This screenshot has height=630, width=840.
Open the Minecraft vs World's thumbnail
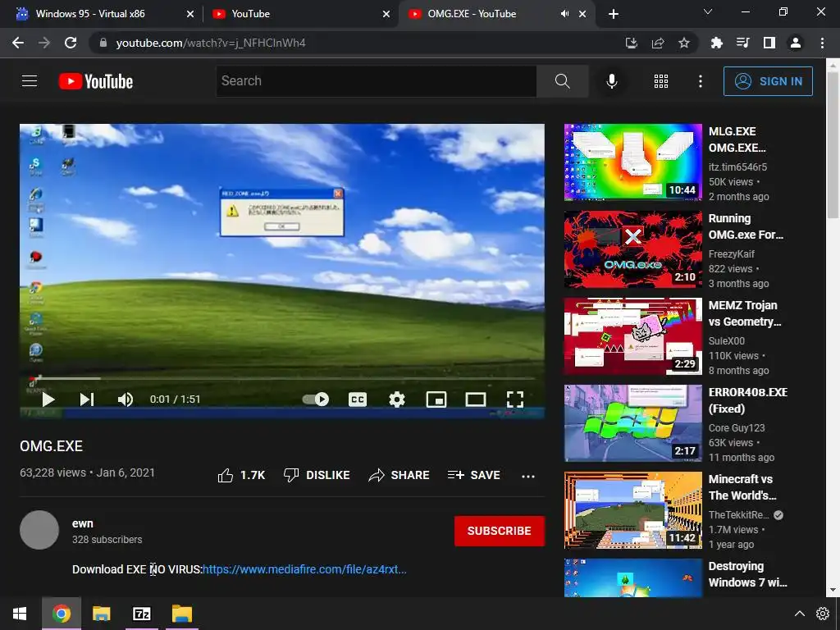click(x=632, y=510)
